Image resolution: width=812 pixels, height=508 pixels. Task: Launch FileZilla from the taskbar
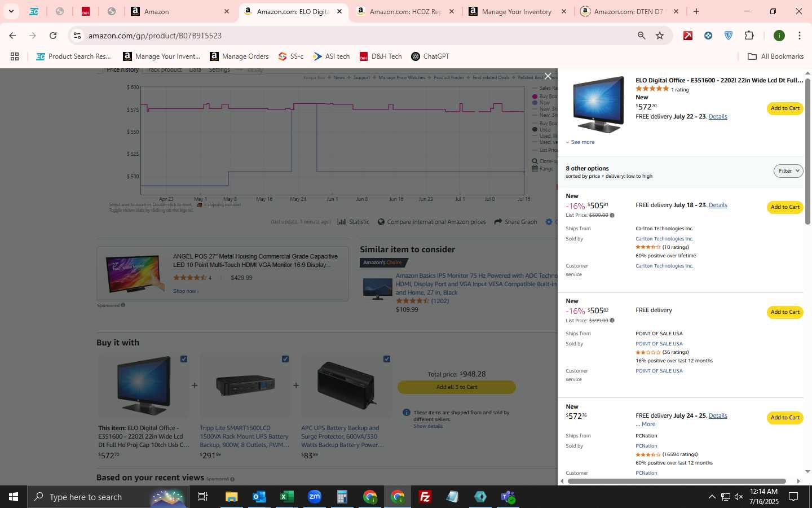(x=425, y=497)
